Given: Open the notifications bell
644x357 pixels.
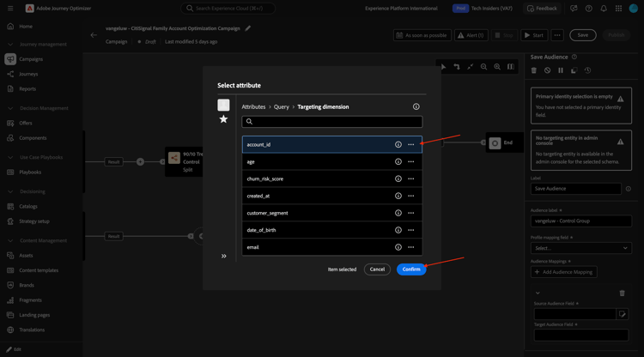Looking at the screenshot, I should coord(604,9).
